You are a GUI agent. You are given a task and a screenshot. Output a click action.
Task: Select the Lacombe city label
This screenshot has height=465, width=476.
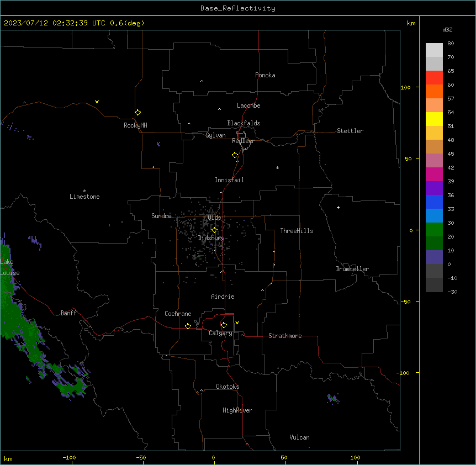click(x=248, y=105)
